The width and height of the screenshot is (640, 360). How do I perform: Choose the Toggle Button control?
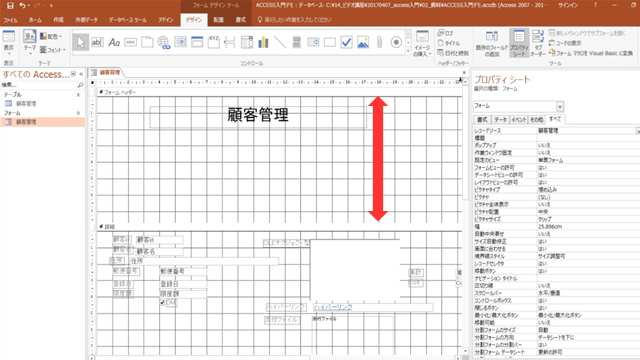[x=297, y=42]
